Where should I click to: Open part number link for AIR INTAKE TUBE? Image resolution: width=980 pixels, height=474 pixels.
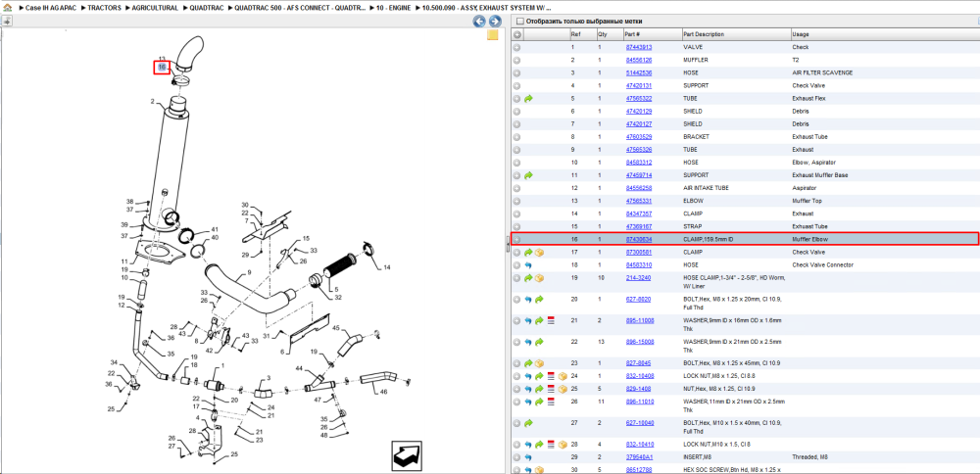[x=639, y=188]
